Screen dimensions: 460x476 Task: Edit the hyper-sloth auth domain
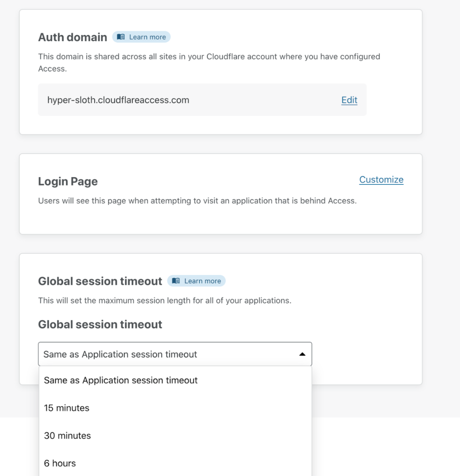click(349, 100)
